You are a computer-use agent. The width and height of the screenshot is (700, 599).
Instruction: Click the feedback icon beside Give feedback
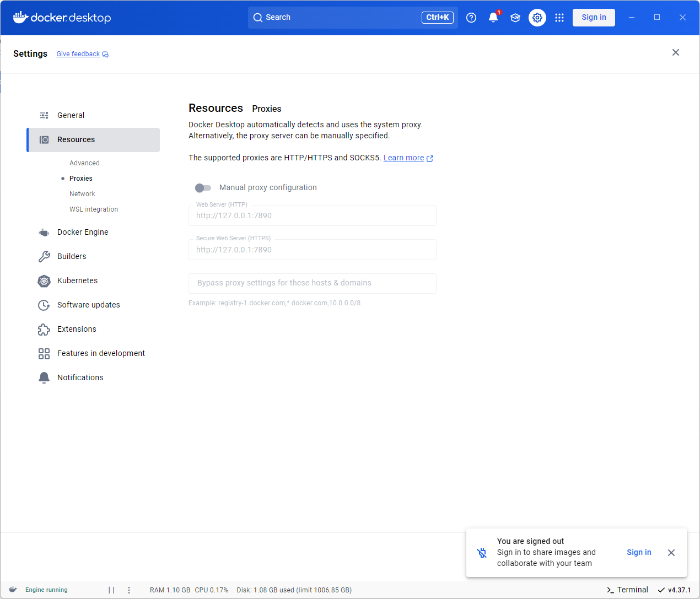point(105,55)
